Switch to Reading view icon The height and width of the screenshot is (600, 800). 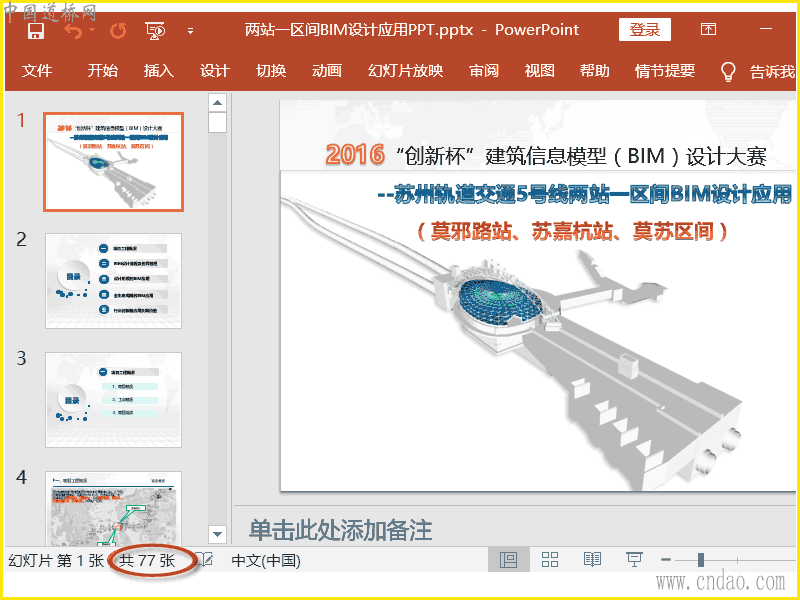592,560
